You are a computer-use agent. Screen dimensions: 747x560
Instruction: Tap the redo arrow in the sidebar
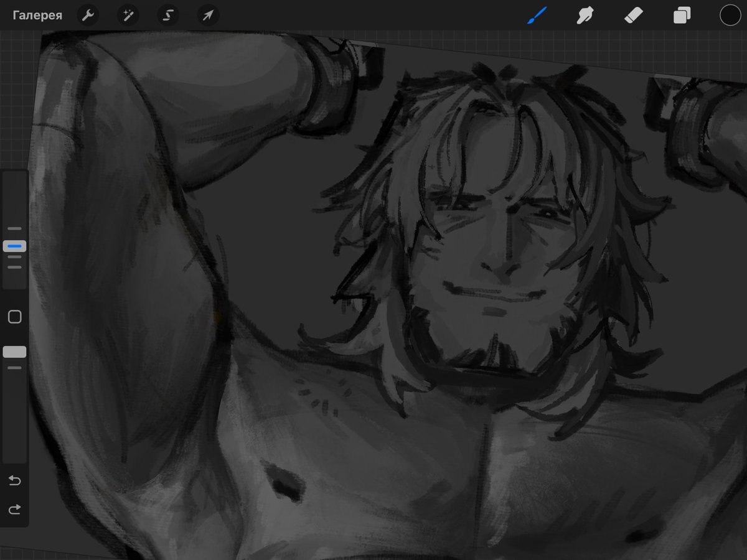(14, 509)
